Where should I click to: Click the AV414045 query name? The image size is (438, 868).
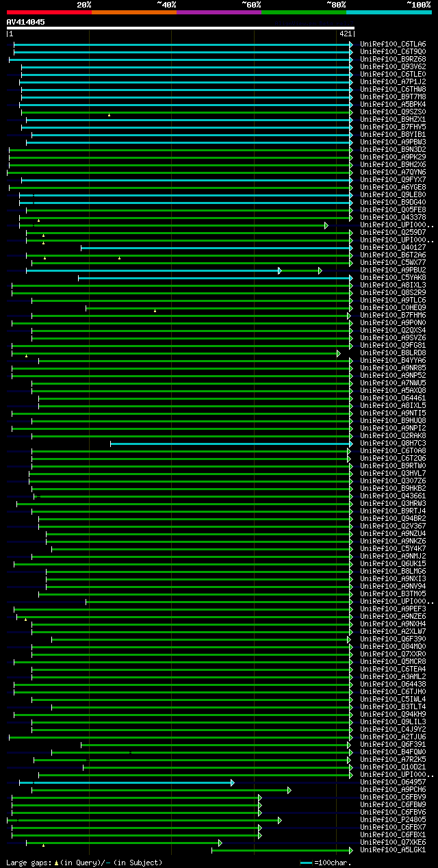tap(26, 22)
